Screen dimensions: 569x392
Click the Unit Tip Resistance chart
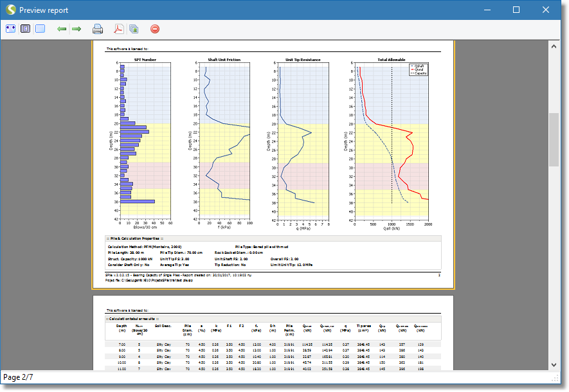tap(303, 140)
